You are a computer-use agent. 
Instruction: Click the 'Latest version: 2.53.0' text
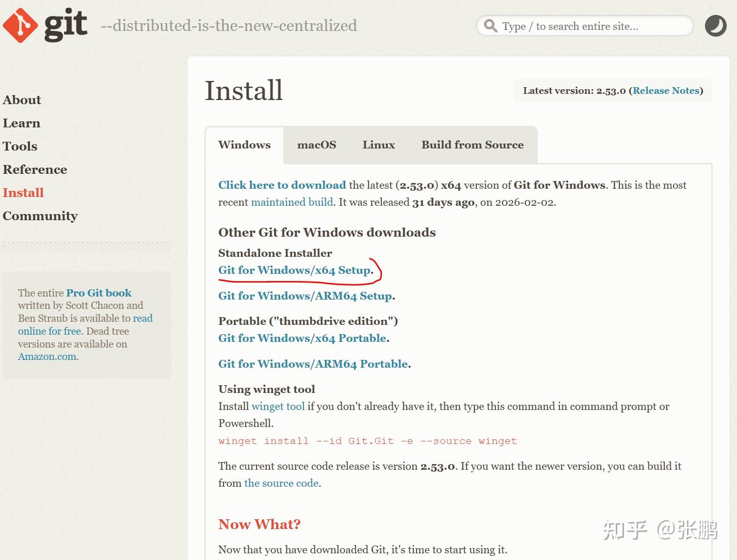(574, 91)
